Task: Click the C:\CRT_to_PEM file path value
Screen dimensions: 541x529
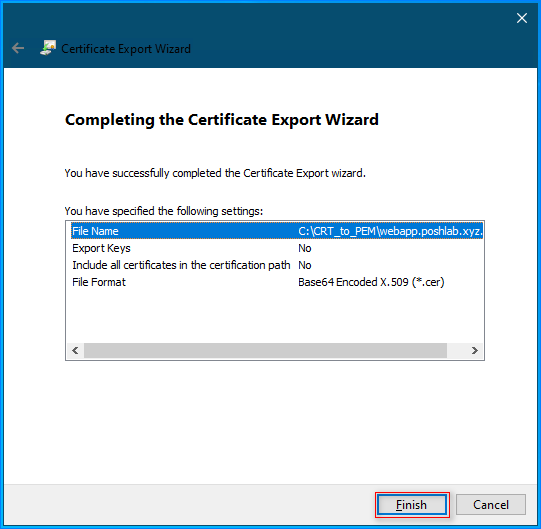Action: 390,231
